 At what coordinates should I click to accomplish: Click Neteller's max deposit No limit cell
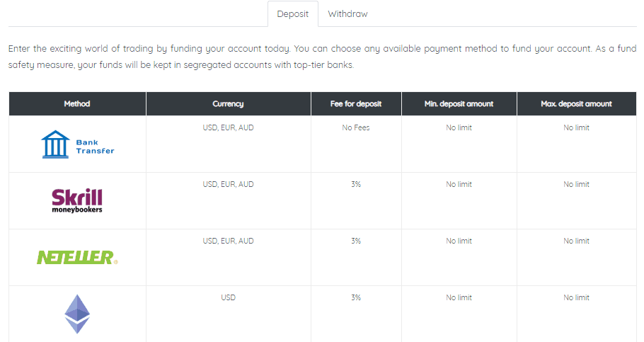(x=577, y=241)
